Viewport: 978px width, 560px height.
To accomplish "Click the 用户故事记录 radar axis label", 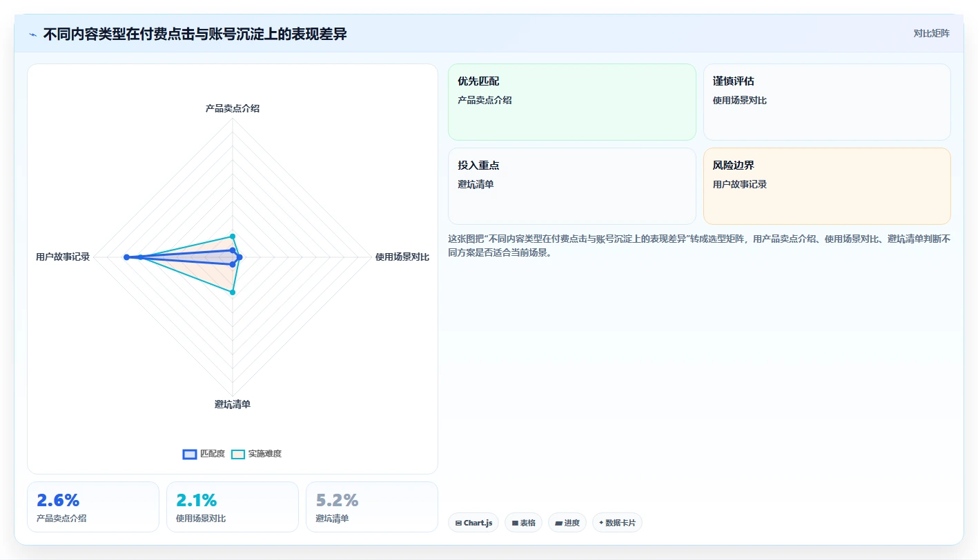I will [63, 257].
